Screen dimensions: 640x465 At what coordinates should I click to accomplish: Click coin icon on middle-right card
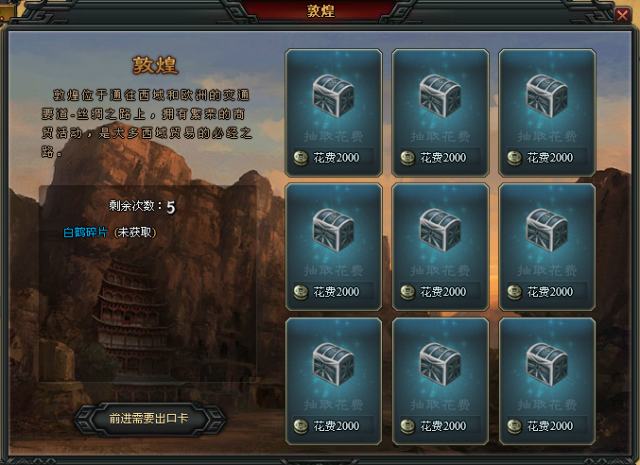pos(515,292)
